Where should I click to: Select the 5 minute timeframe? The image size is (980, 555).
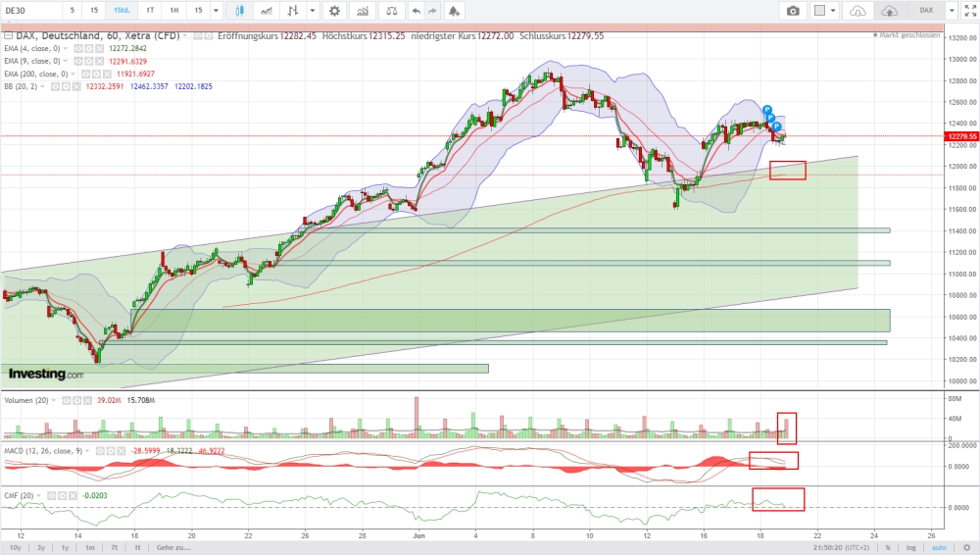[72, 11]
